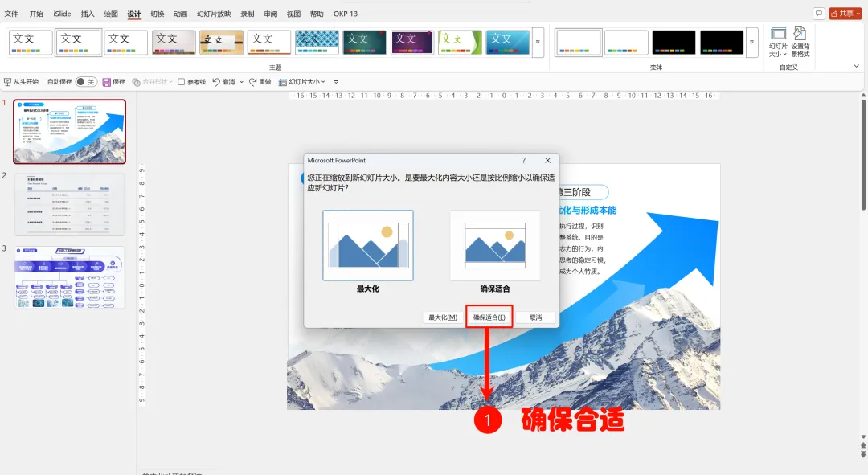This screenshot has height=475, width=868.
Task: Select the first white Office theme thumbnail
Action: click(31, 43)
